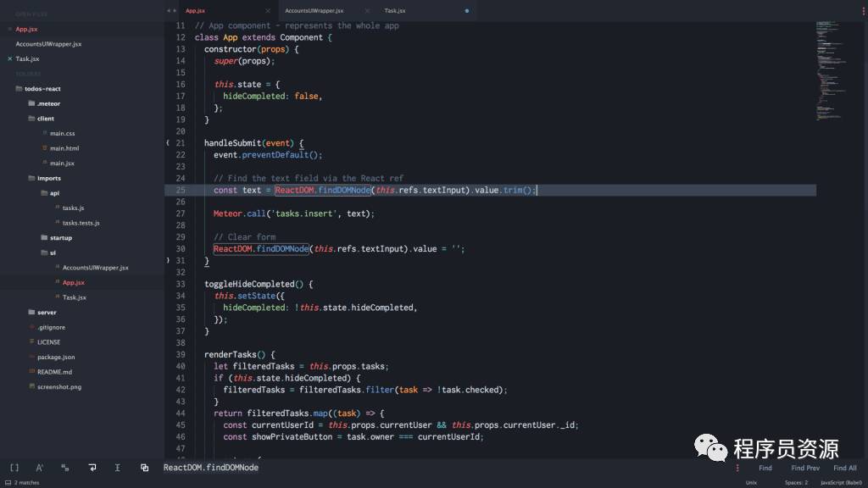Close the AccountsUIWrapper.jsx tab
Image resolution: width=868 pixels, height=488 pixels.
tap(367, 10)
